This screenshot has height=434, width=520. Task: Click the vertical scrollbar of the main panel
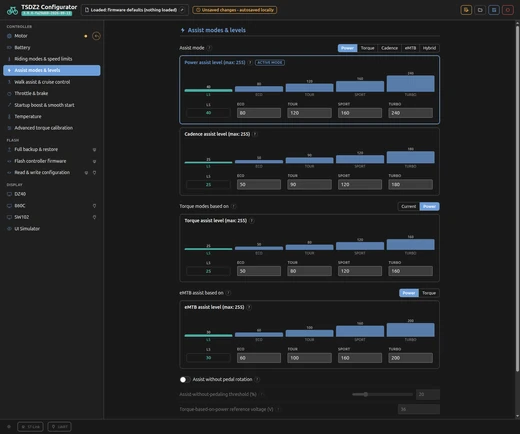517,198
